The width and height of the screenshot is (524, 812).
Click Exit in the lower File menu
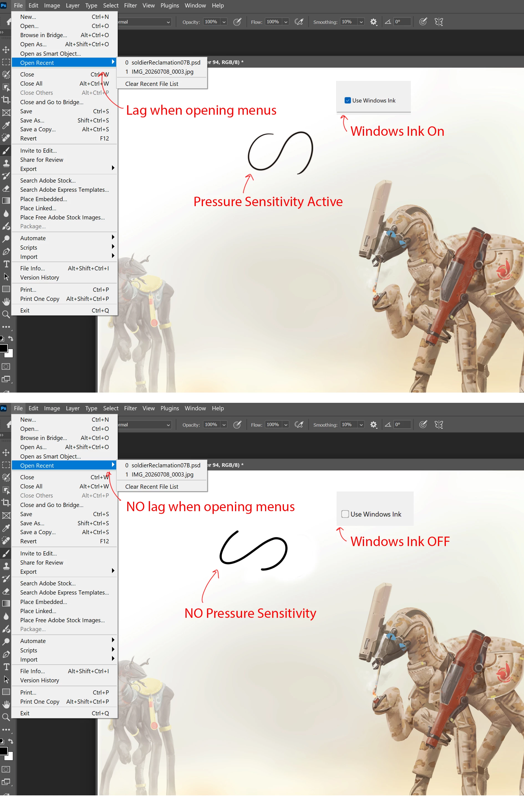(x=64, y=713)
